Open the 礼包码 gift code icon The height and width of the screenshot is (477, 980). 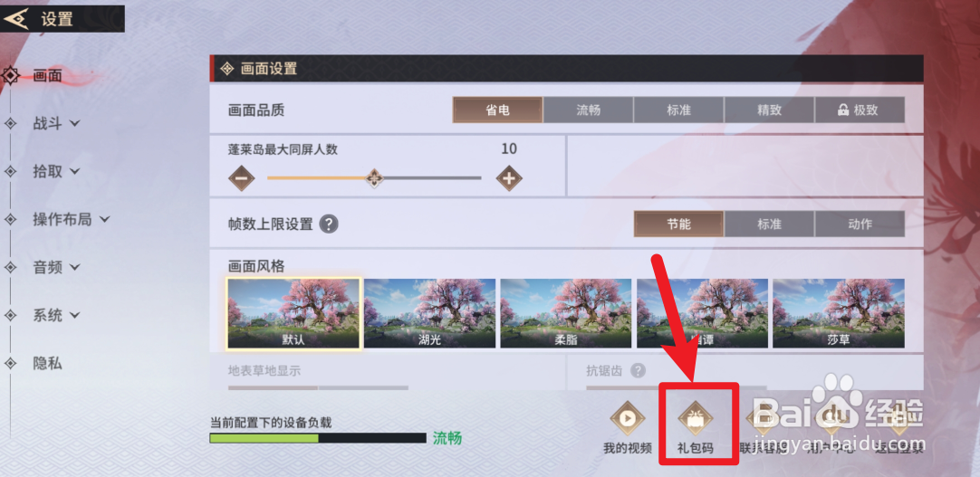(695, 417)
